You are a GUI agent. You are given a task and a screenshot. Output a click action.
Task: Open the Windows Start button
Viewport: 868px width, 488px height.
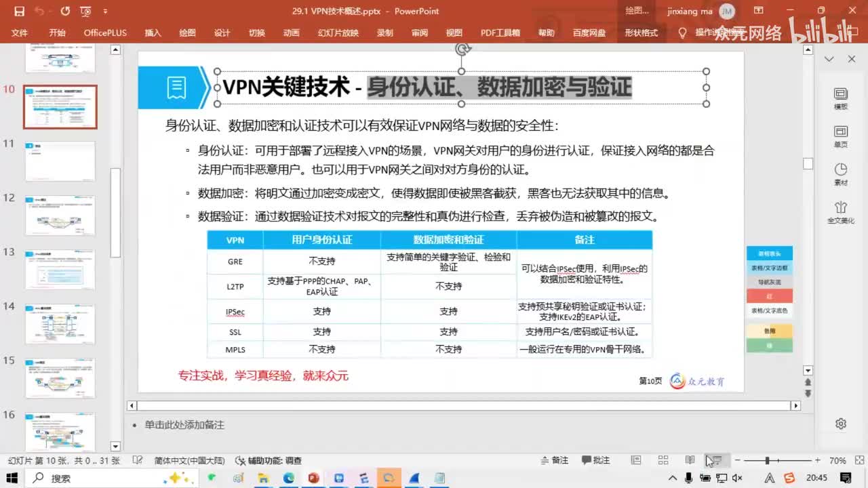(x=13, y=478)
